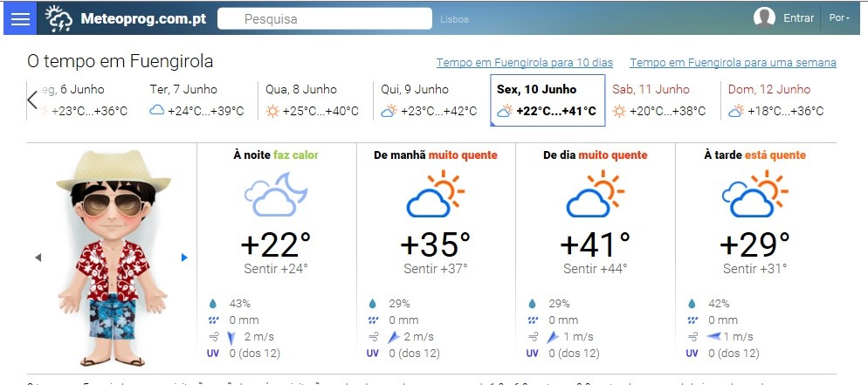
Task: Open the Fuengirola 10-day forecast link
Action: [x=524, y=63]
